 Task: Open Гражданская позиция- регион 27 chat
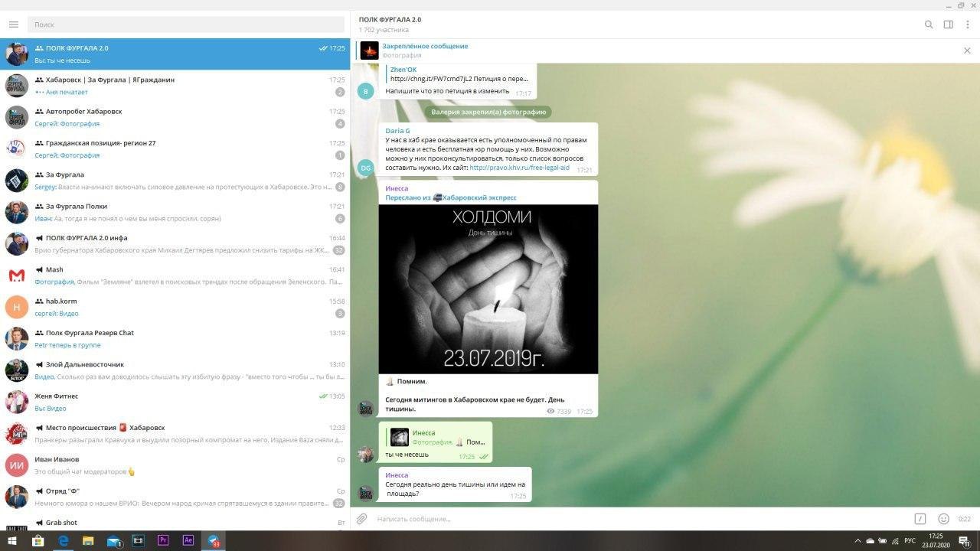[175, 149]
